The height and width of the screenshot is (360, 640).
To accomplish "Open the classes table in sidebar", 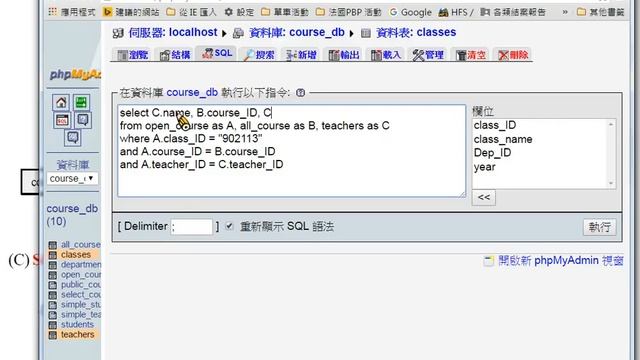I will click(x=76, y=255).
